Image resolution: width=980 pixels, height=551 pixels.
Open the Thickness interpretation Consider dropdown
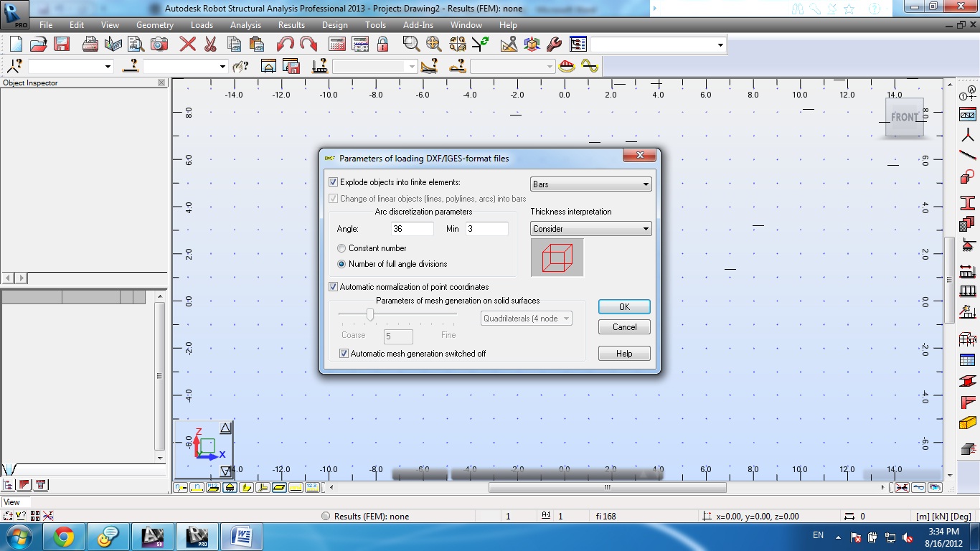tap(590, 229)
